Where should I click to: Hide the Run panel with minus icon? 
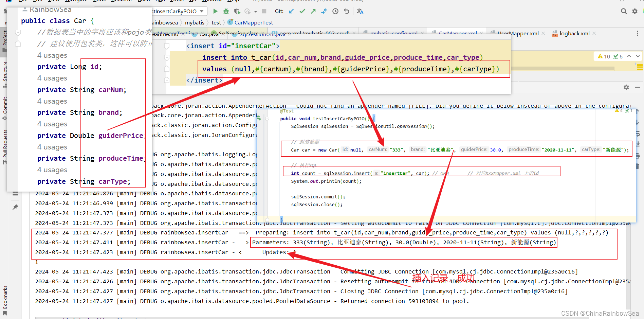pyautogui.click(x=637, y=87)
